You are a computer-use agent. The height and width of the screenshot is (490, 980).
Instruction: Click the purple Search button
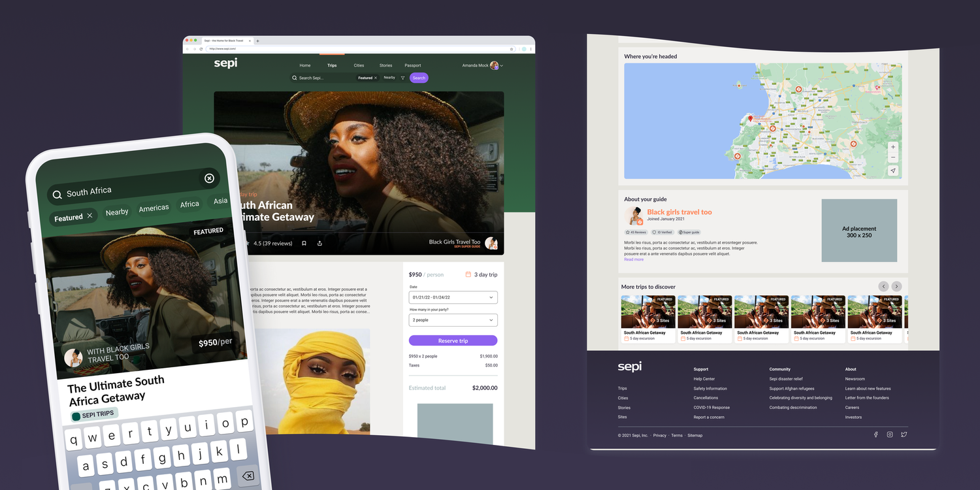419,78
